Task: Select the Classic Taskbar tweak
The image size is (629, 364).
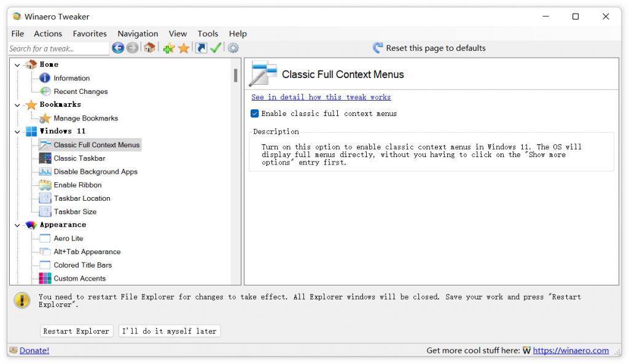Action: (79, 158)
